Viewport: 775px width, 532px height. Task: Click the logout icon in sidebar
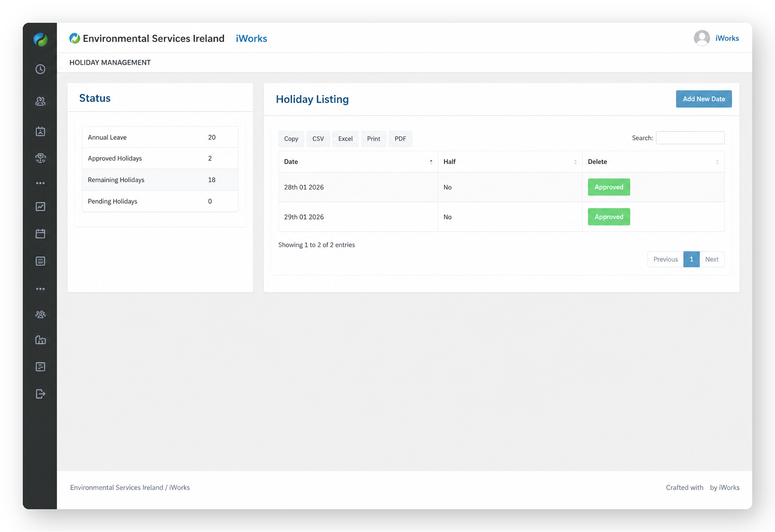pos(40,394)
